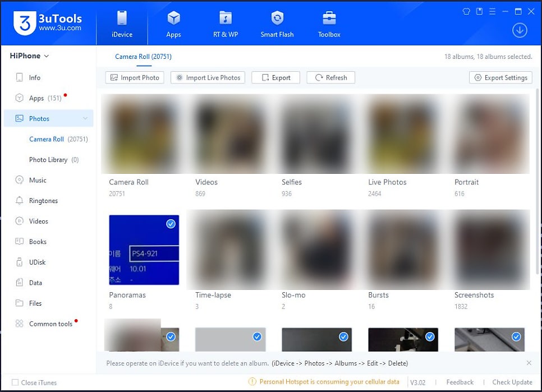Open the Live Photos album thumbnail
The height and width of the screenshot is (392, 542).
[403, 134]
